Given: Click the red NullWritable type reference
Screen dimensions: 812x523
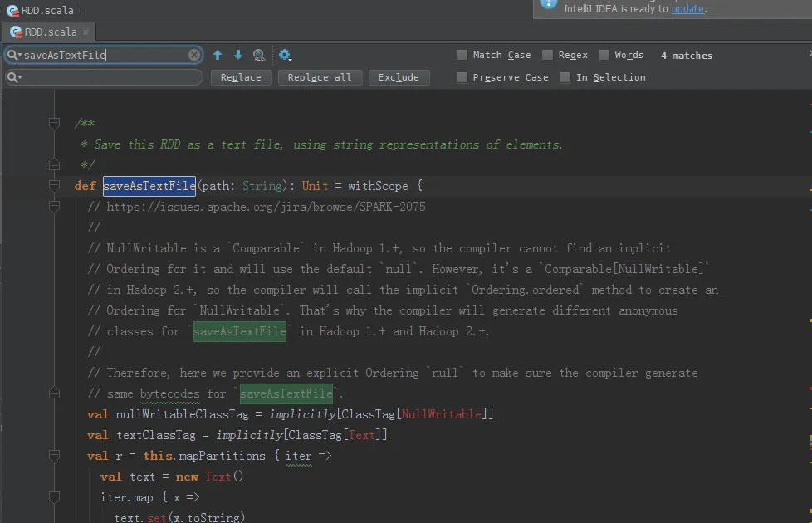Looking at the screenshot, I should 441,414.
